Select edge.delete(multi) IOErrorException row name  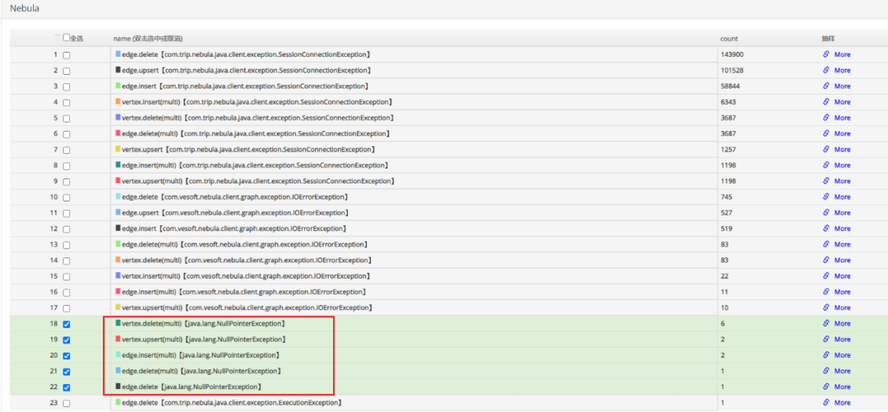[x=245, y=244]
